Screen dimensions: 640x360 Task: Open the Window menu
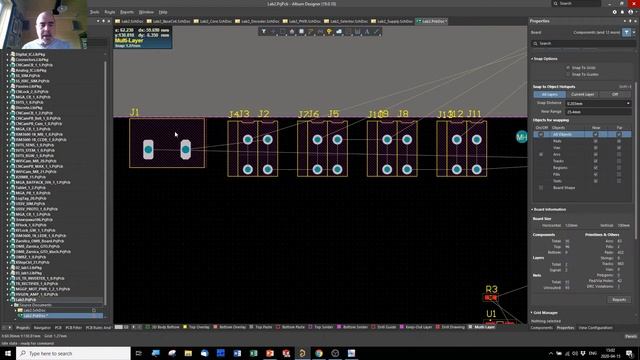coord(146,12)
